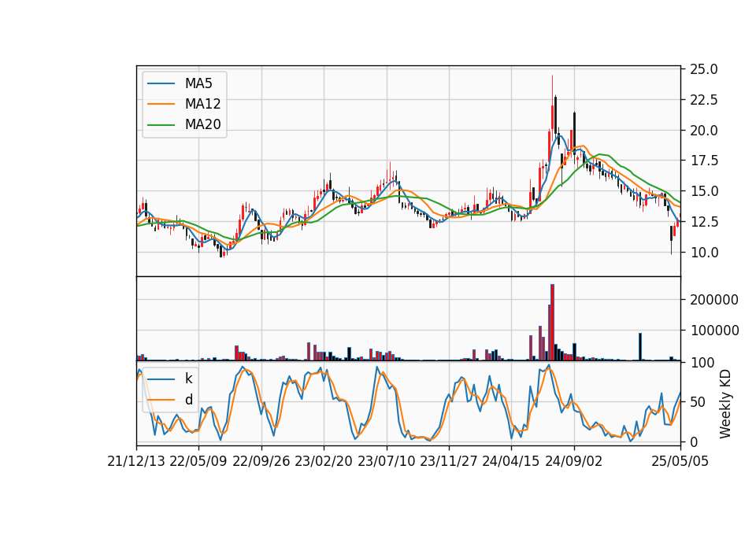Click the 15.0 price axis tick
Image resolution: width=756 pixels, height=543 pixels.
click(x=704, y=191)
